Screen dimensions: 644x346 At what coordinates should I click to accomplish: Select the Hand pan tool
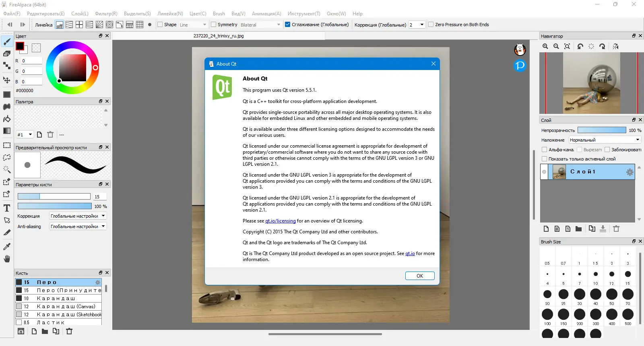tap(7, 259)
